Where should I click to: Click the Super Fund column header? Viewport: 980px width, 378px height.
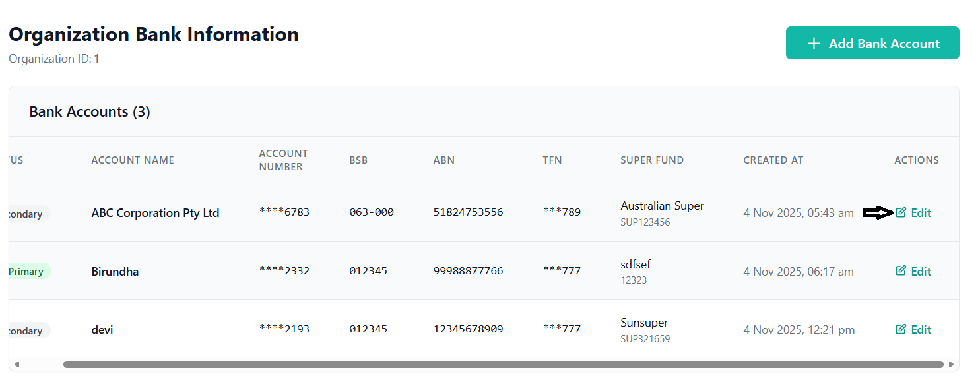652,160
